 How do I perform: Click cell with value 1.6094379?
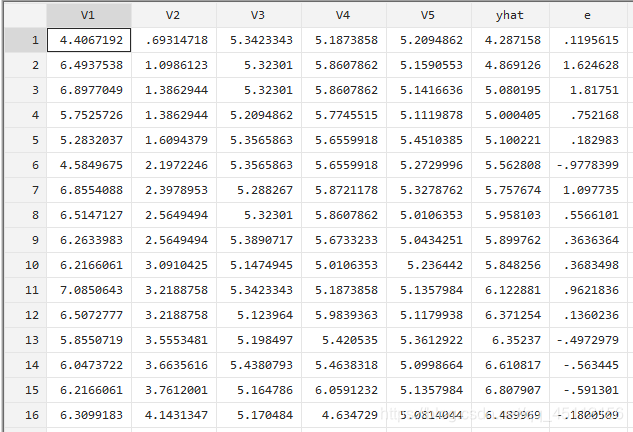(x=174, y=140)
